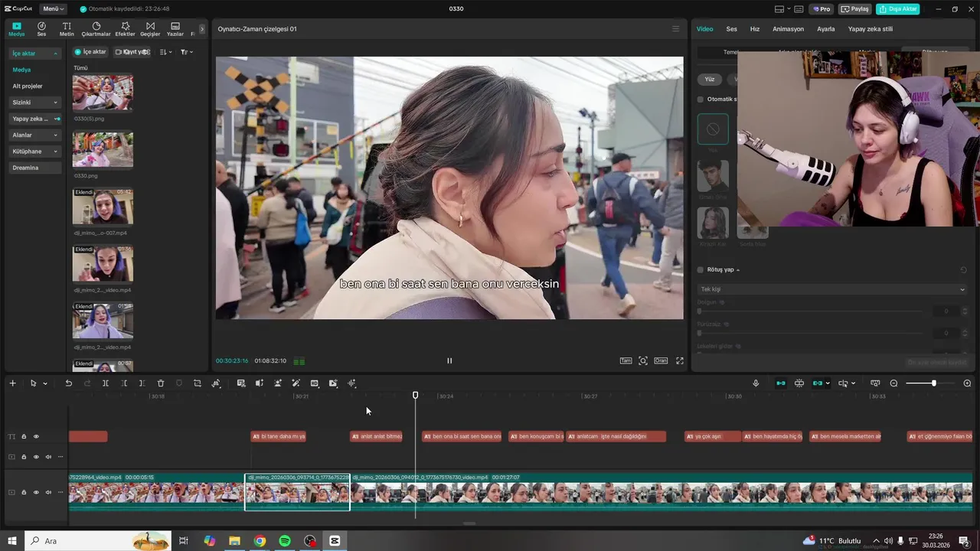
Task: Open the Metin (text) tab
Action: (67, 29)
